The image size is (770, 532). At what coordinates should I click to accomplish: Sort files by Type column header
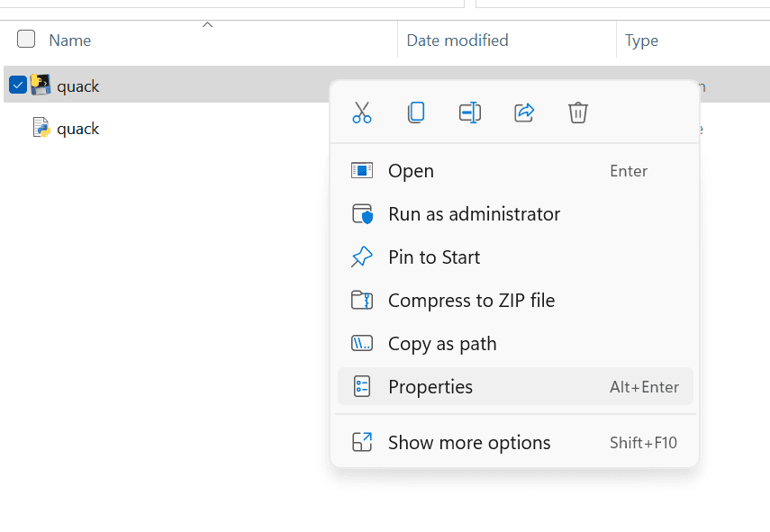tap(641, 41)
